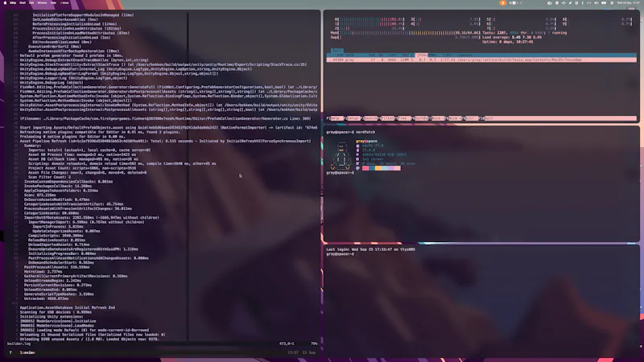Click the SortBy function key in htop
644x362 pixels.
[421, 118]
